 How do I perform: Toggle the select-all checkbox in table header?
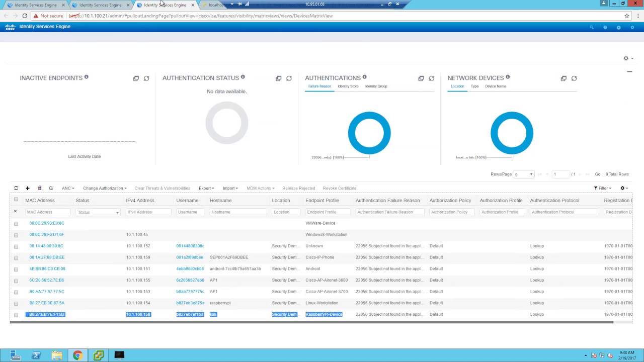coord(16,200)
